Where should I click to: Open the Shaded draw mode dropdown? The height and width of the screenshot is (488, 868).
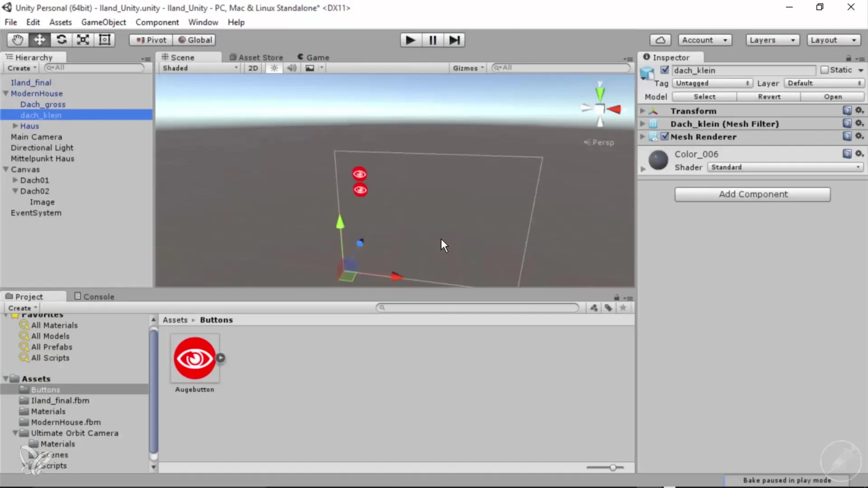coord(199,68)
